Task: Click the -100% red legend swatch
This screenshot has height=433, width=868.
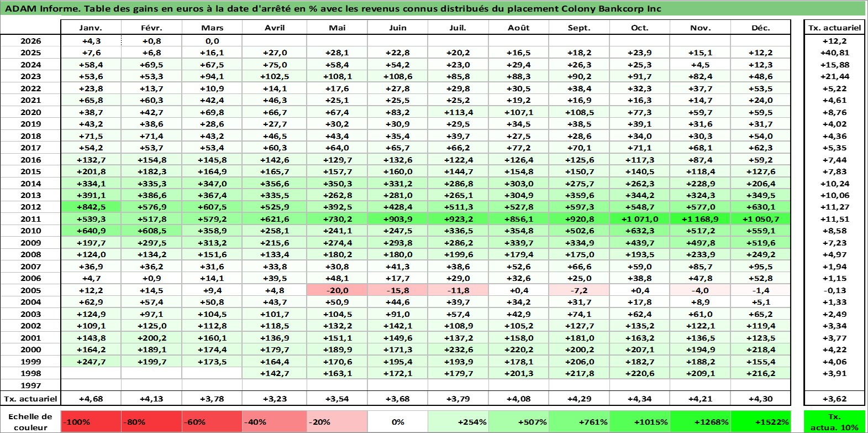Action: [x=91, y=421]
